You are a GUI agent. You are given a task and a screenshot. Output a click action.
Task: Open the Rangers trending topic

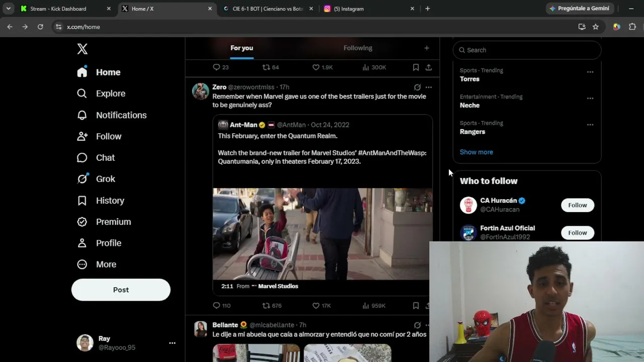coord(472,132)
